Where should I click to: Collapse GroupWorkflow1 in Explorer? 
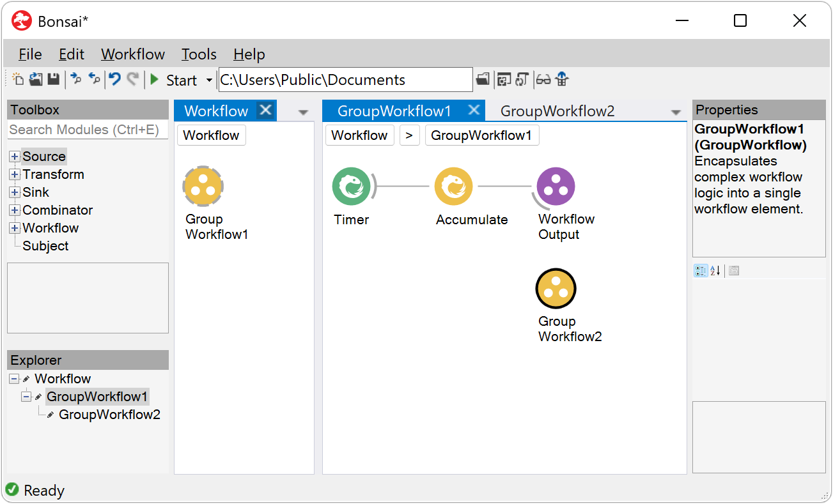tap(26, 397)
